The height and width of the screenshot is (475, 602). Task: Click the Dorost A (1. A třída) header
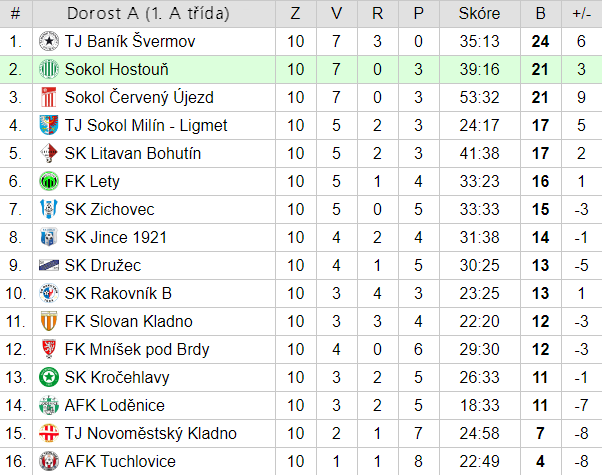point(148,14)
